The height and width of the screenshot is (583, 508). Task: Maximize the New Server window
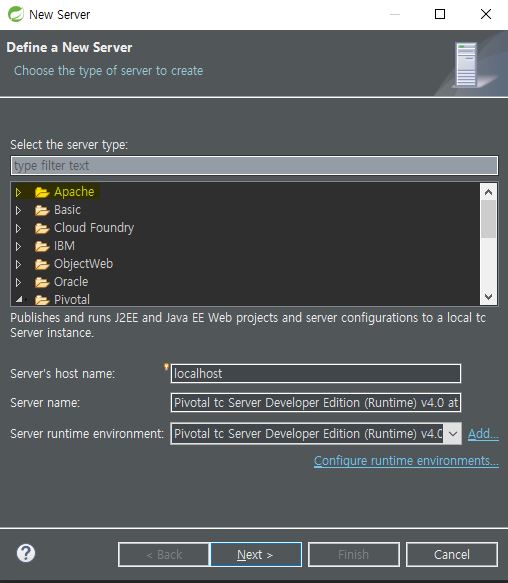[x=440, y=14]
